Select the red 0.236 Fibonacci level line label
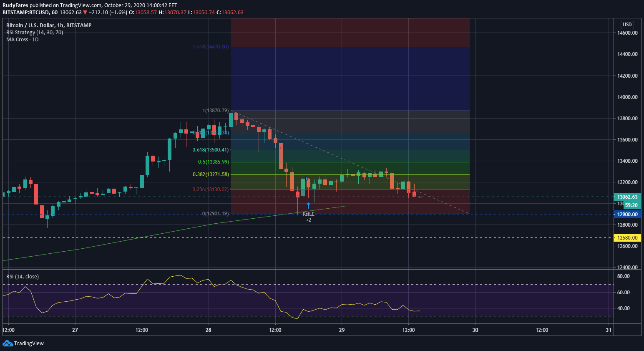644x351 pixels. 210,189
